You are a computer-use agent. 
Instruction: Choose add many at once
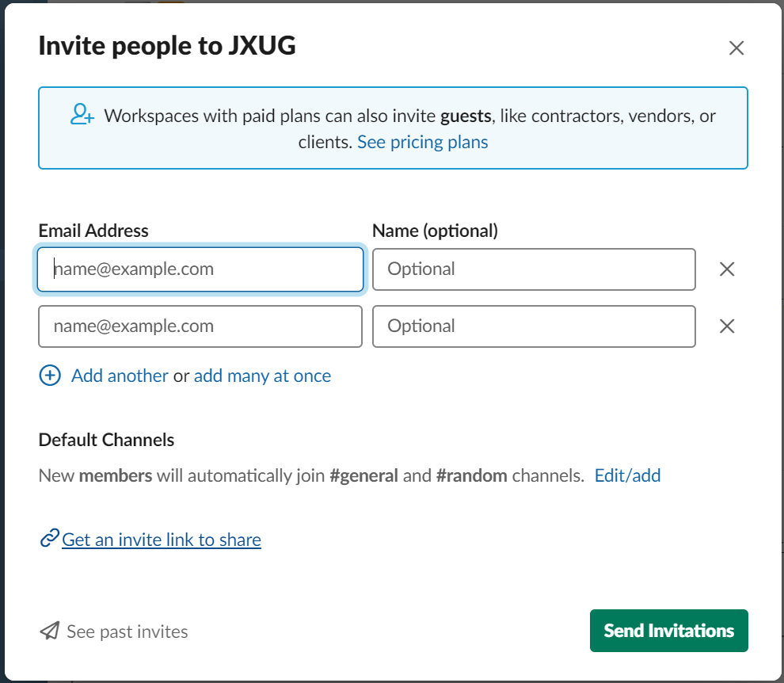[262, 376]
